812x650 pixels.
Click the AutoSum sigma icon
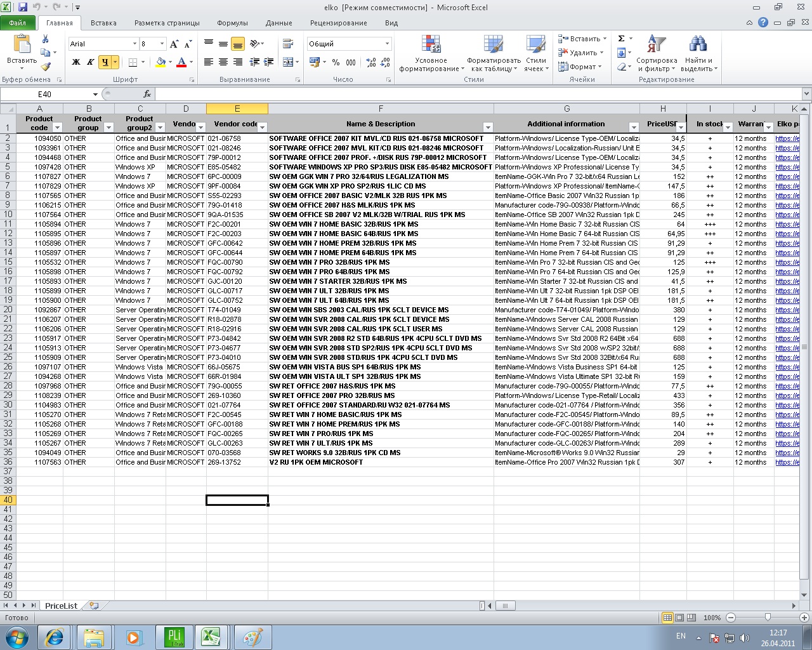click(x=622, y=39)
